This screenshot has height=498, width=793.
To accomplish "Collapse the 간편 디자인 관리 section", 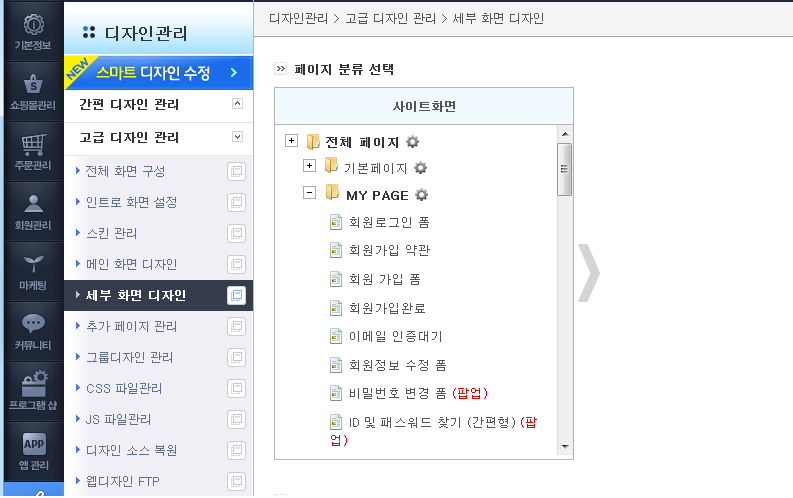I will (x=237, y=104).
